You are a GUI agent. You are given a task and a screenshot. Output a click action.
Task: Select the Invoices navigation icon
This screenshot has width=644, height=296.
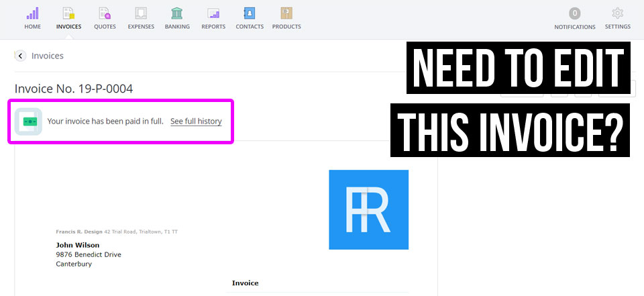click(68, 13)
